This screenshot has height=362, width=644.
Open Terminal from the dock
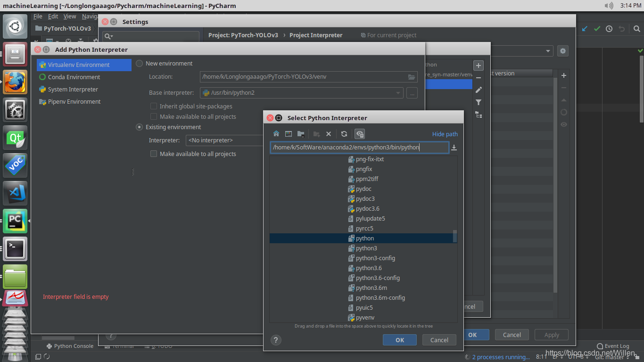[16, 248]
